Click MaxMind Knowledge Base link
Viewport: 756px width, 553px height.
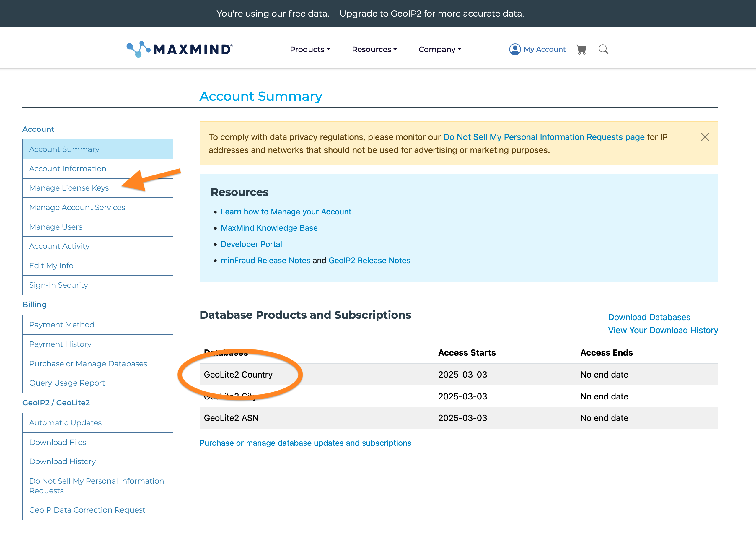269,228
